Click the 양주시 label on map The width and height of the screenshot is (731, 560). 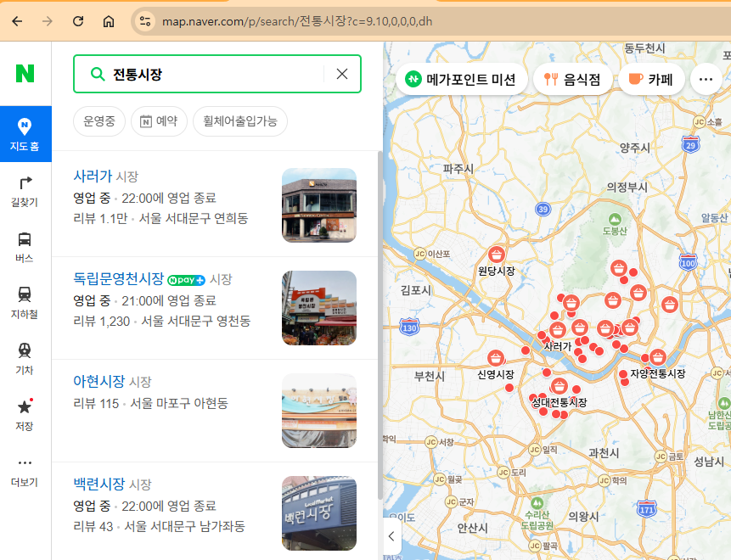coord(634,148)
